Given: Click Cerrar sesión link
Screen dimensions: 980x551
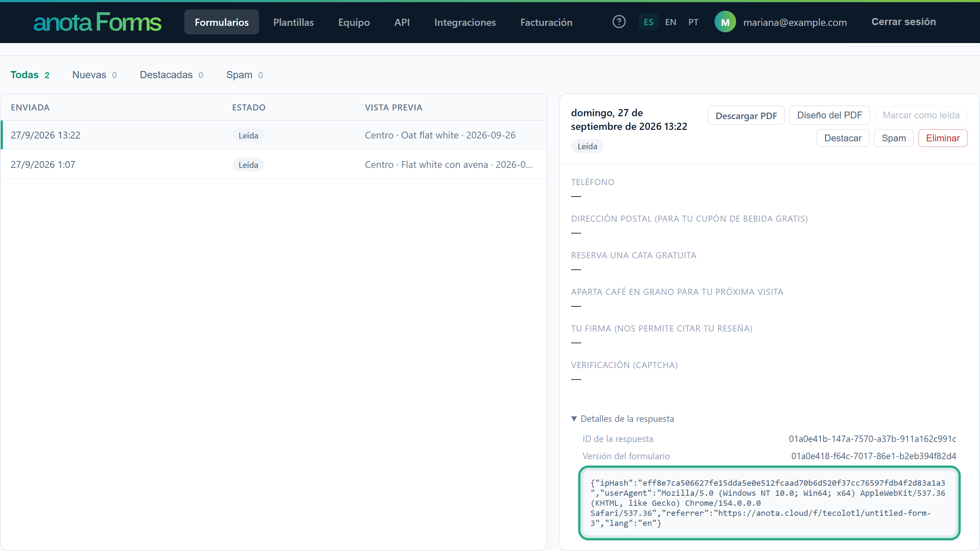Looking at the screenshot, I should point(904,22).
